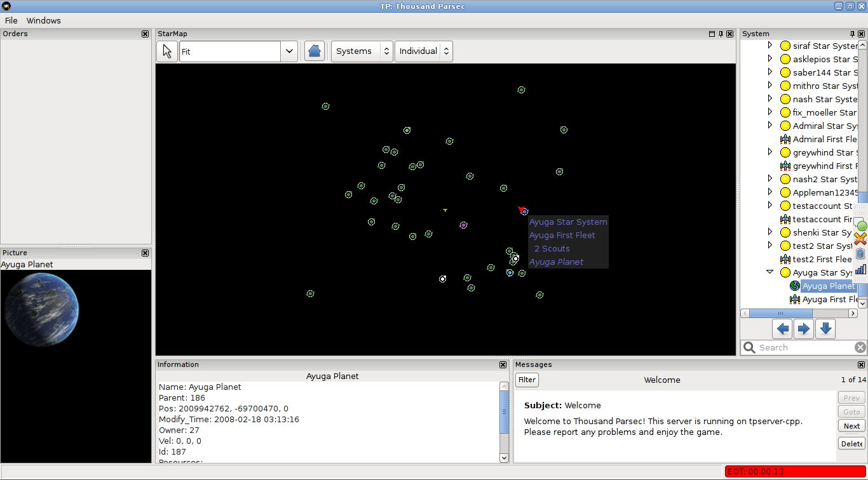Open the Systems overlay selector

(362, 51)
